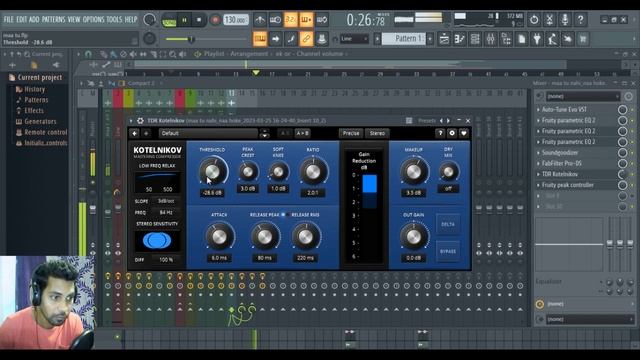Open the plugin picker plug icon
This screenshot has height=360, width=640.
tap(537, 39)
